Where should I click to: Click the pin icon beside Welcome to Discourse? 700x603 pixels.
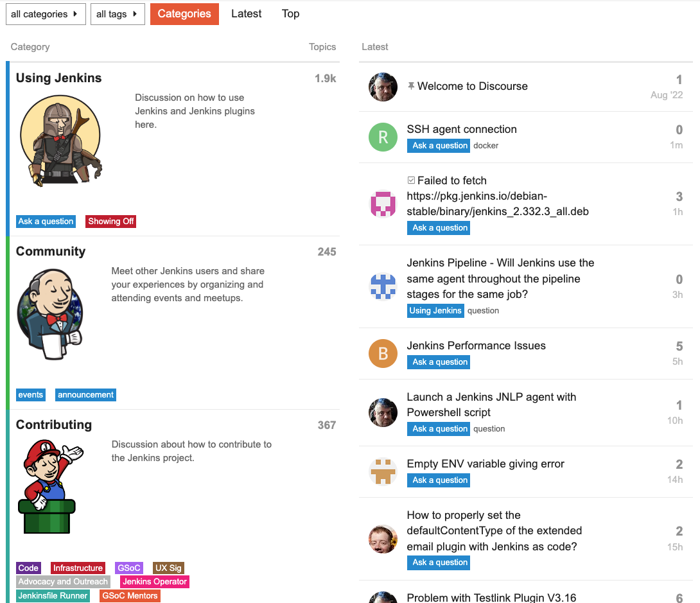411,85
